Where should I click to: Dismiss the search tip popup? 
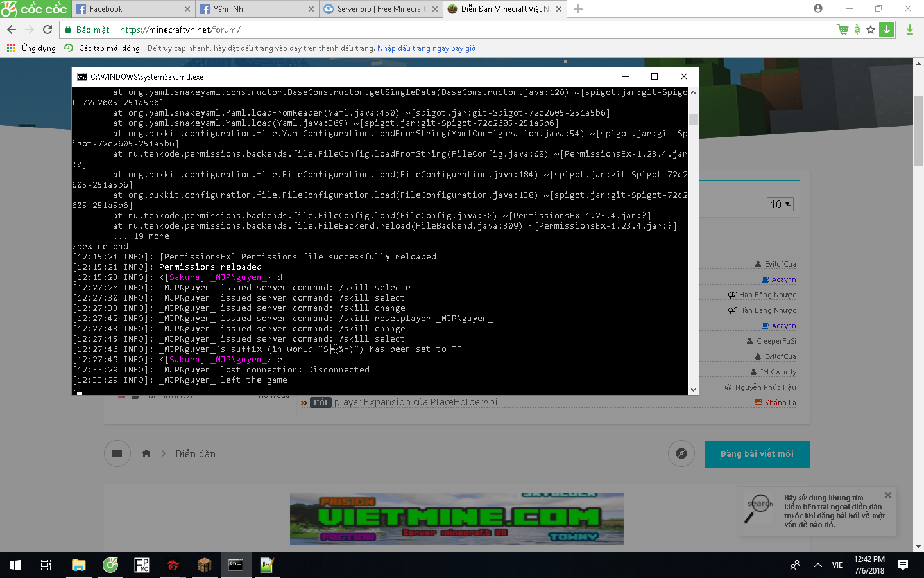[888, 495]
